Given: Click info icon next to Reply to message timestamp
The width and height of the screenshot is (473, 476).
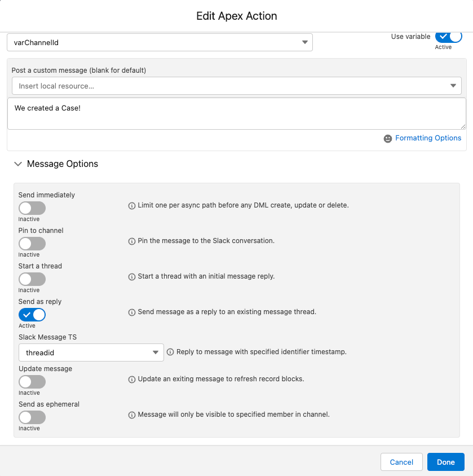Looking at the screenshot, I should [170, 352].
